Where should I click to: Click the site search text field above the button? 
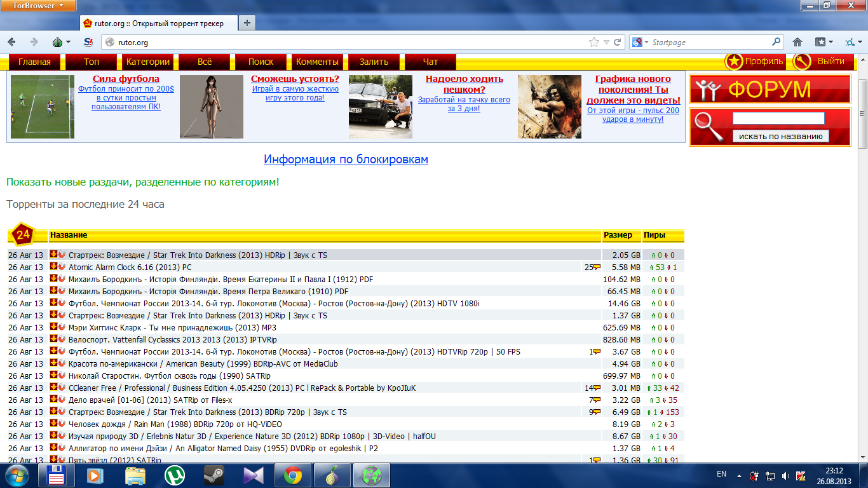(778, 118)
